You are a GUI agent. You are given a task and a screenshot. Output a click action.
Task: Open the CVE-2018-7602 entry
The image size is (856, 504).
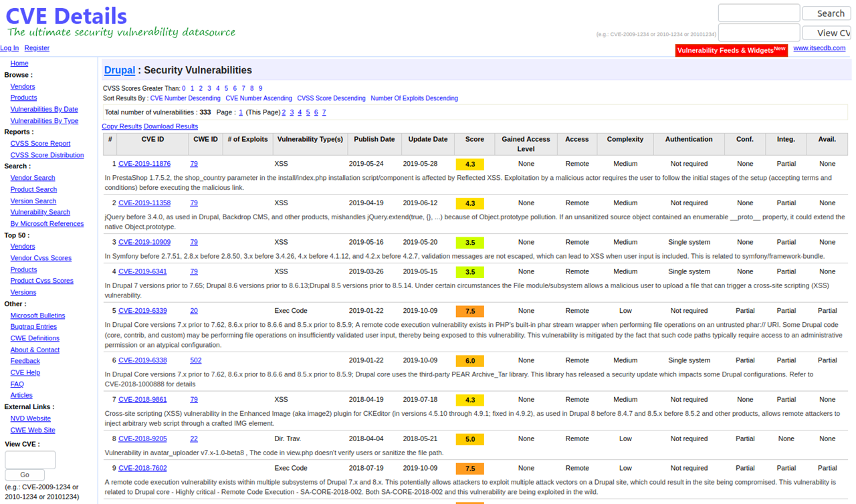pyautogui.click(x=142, y=469)
